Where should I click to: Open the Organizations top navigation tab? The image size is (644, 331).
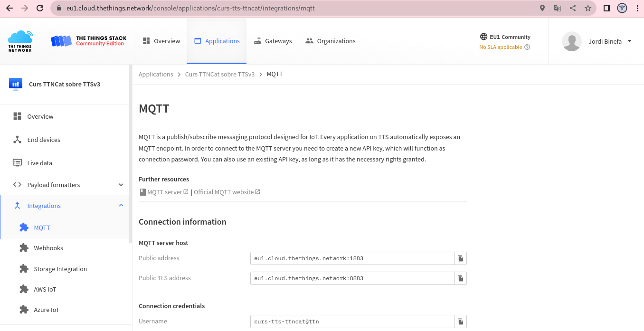[330, 41]
